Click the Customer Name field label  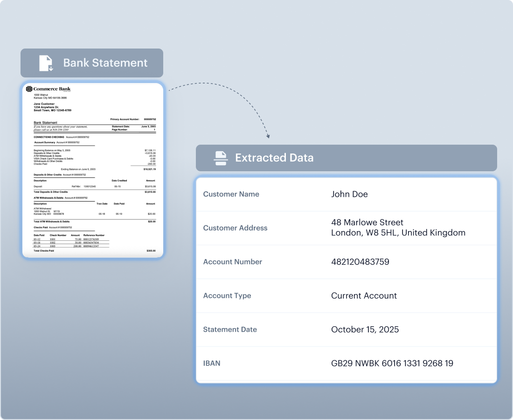[231, 194]
